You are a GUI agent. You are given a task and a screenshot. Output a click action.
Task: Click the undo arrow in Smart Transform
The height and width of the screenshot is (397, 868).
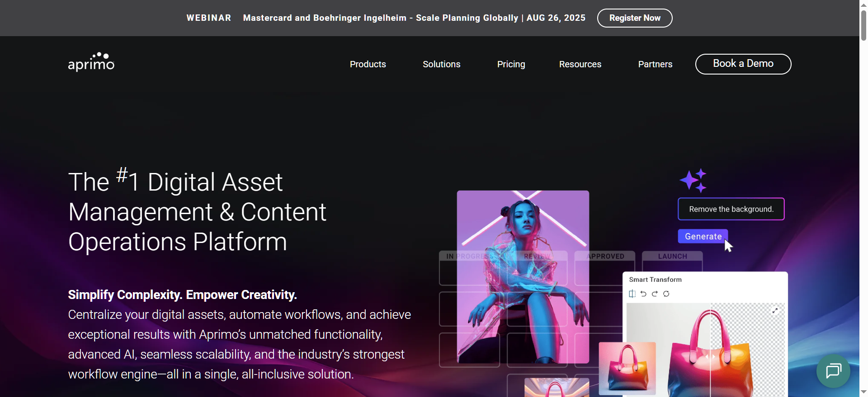coord(643,294)
